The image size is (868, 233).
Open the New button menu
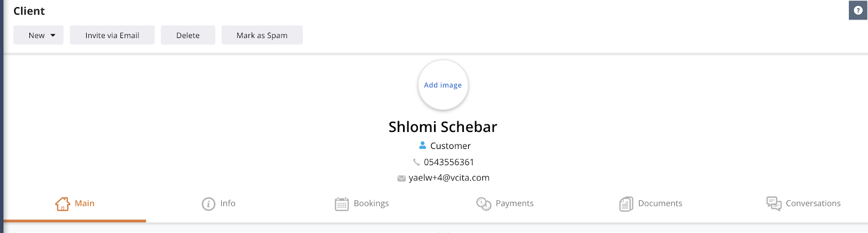pos(39,35)
